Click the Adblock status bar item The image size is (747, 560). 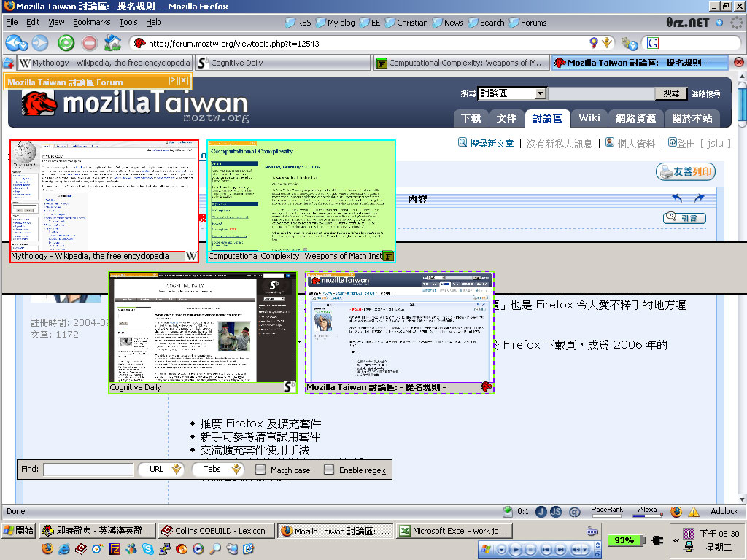(724, 512)
